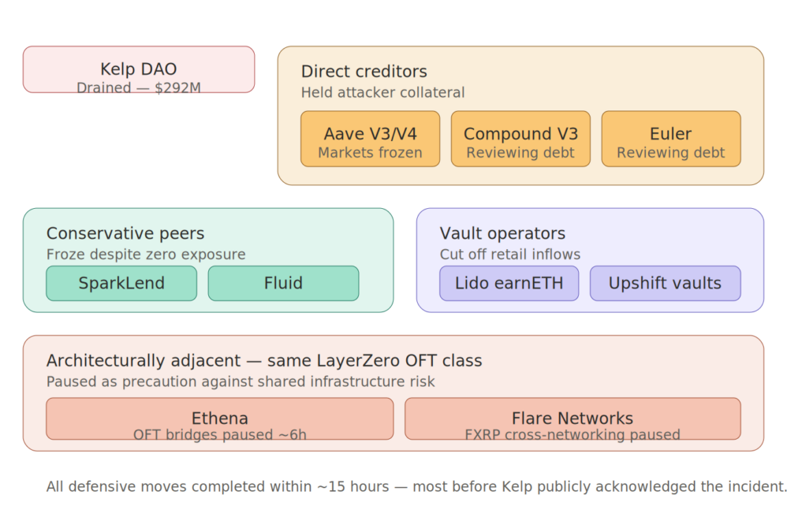Select the "Froze despite zero exposure" text
Screen dimensions: 787x532
[x=145, y=255]
